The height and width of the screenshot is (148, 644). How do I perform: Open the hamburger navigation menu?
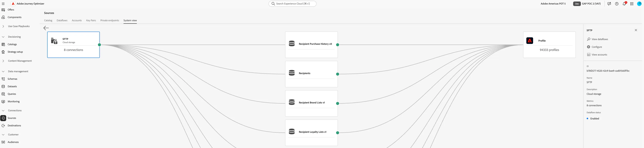click(x=3, y=4)
